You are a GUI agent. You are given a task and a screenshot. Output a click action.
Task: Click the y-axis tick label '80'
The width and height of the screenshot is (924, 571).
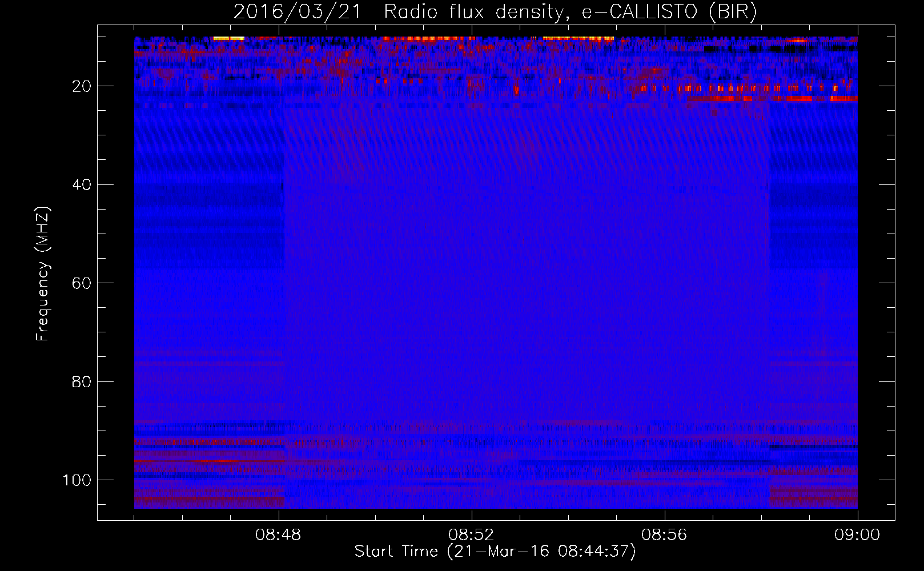coord(82,381)
